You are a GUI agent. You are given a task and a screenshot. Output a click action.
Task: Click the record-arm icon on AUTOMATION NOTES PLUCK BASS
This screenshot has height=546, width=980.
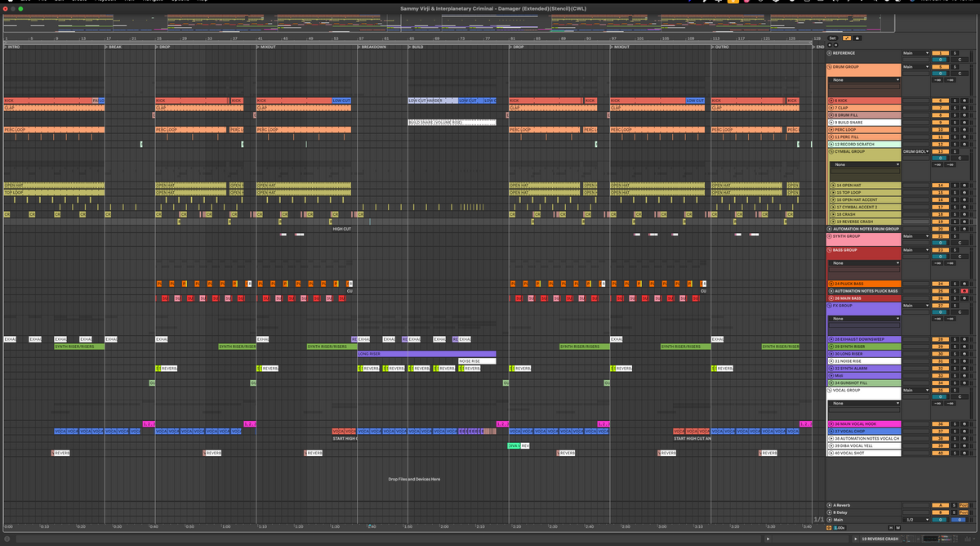point(964,291)
